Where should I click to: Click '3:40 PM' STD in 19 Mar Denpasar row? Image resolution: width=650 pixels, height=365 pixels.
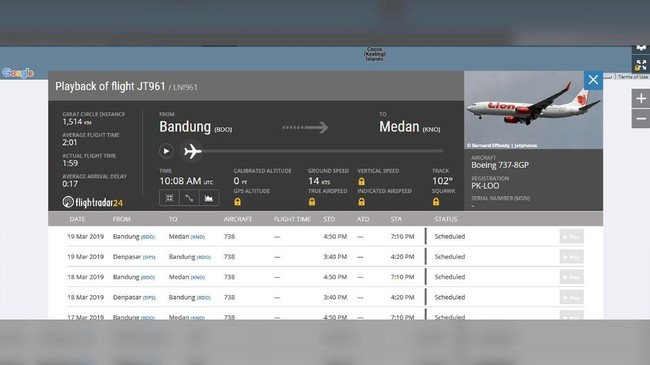(335, 257)
